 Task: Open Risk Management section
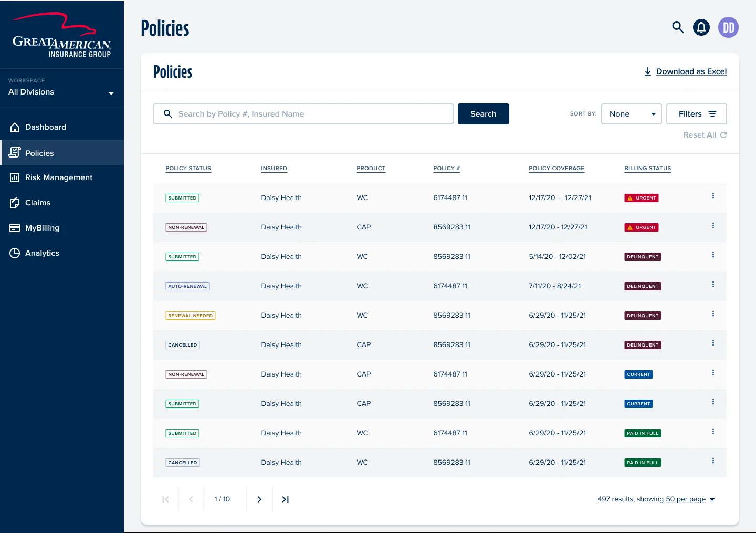pos(62,177)
